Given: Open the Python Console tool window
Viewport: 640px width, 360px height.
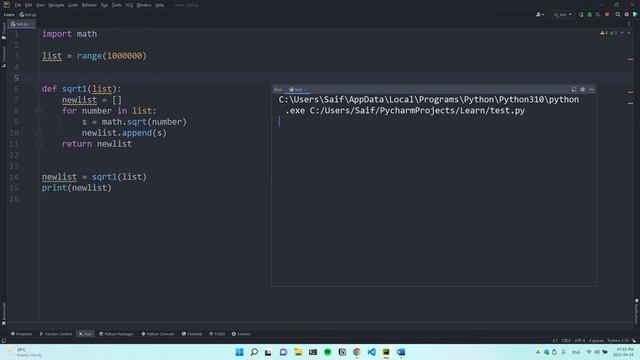Looking at the screenshot, I should click(x=158, y=334).
